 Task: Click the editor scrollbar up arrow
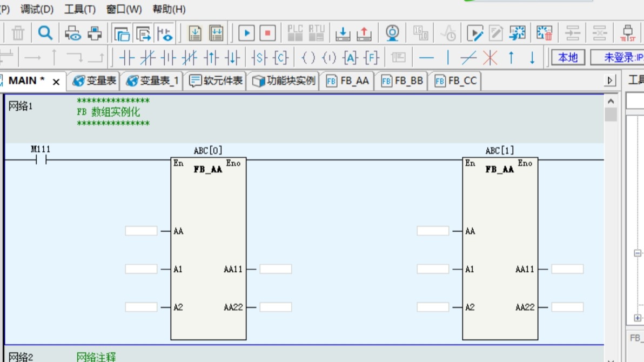[611, 102]
